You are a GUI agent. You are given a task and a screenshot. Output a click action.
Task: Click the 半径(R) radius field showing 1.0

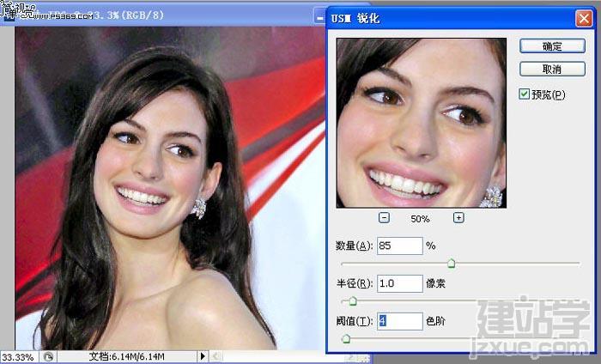(x=400, y=283)
